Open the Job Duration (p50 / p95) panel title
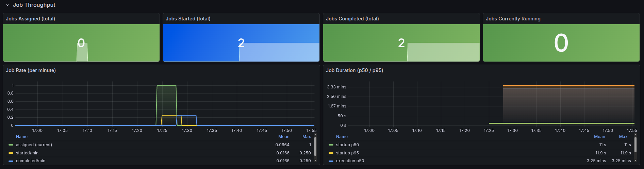Image resolution: width=644 pixels, height=169 pixels. [354, 70]
